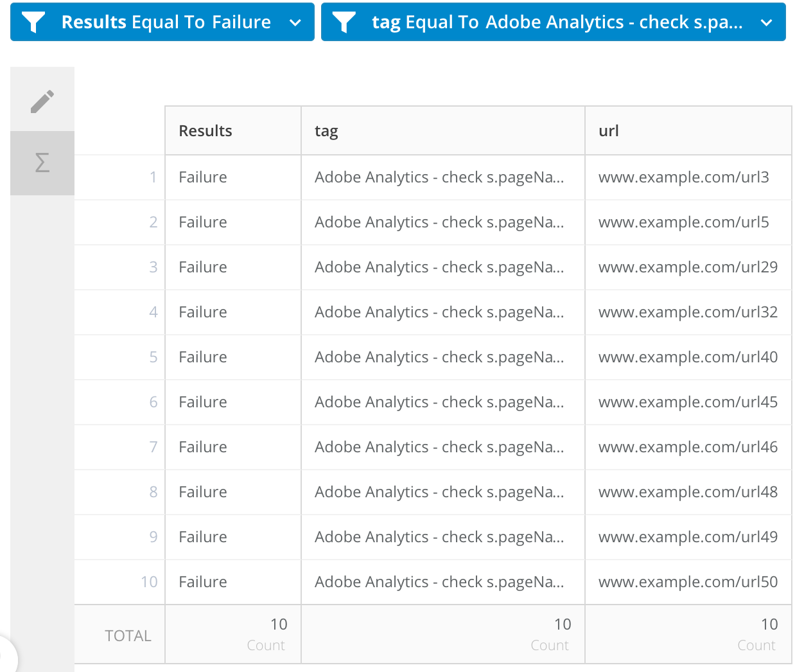Expand the tag filter dropdown chevron
Viewport: 804px width, 672px height.
766,22
